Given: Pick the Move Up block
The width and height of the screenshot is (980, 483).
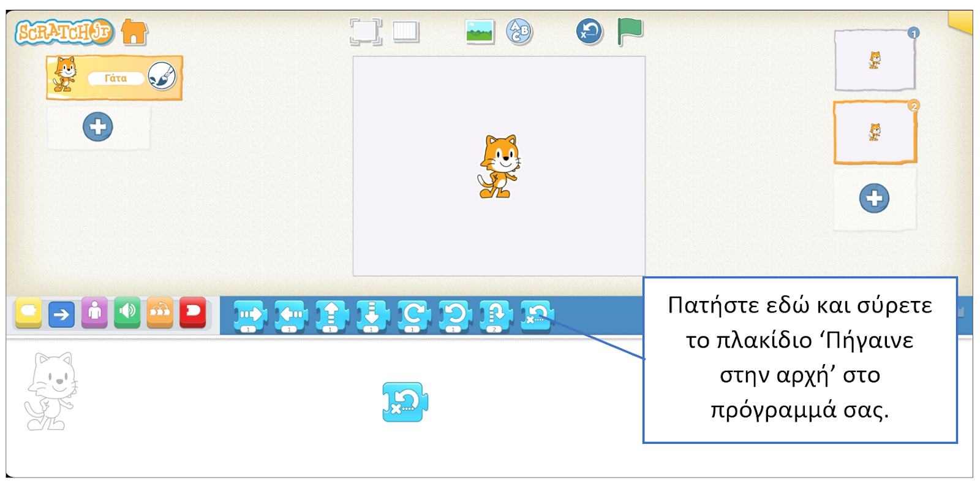Looking at the screenshot, I should click(331, 316).
